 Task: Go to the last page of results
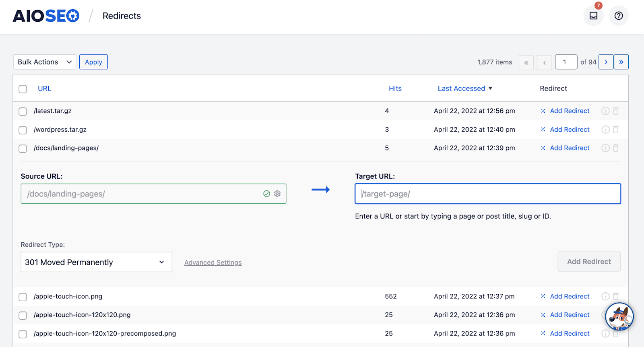pyautogui.click(x=621, y=62)
